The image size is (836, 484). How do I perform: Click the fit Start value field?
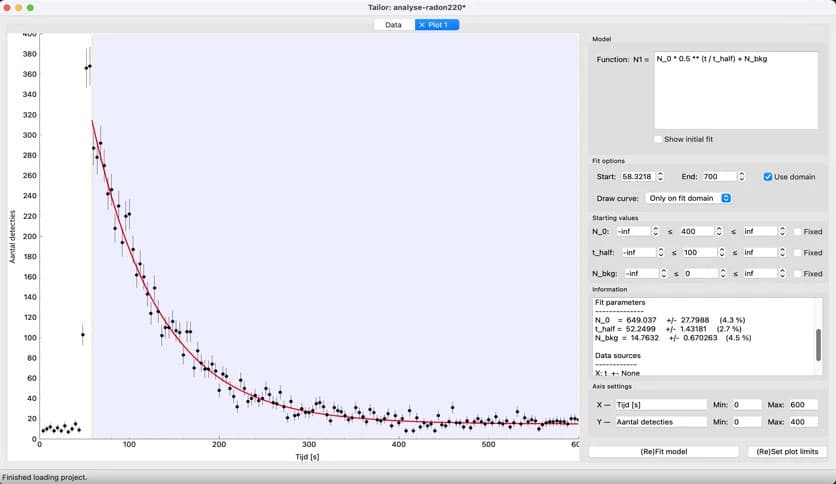pyautogui.click(x=638, y=176)
